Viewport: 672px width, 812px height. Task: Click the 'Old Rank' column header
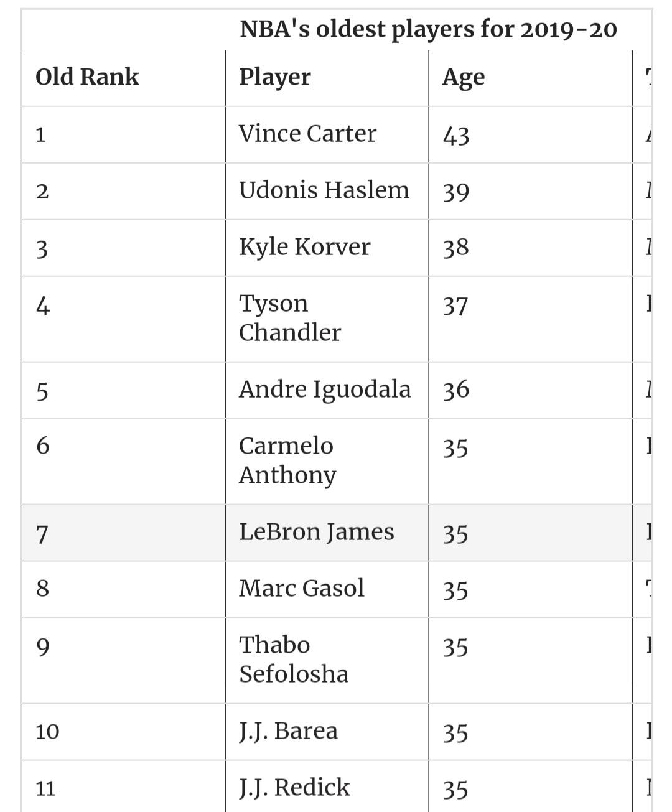click(87, 77)
